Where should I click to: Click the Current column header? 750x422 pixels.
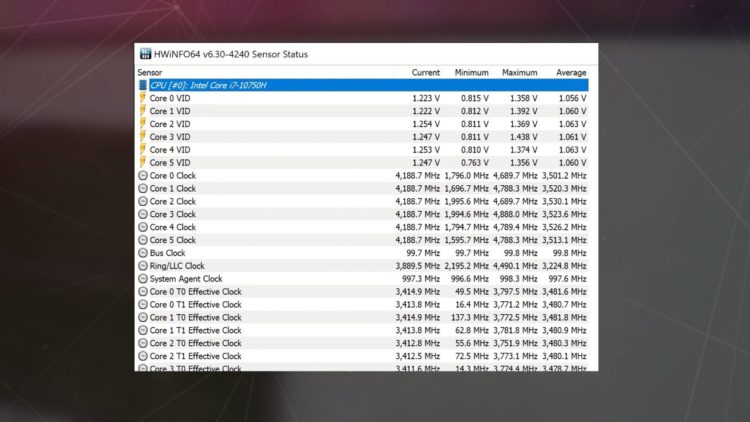point(425,72)
